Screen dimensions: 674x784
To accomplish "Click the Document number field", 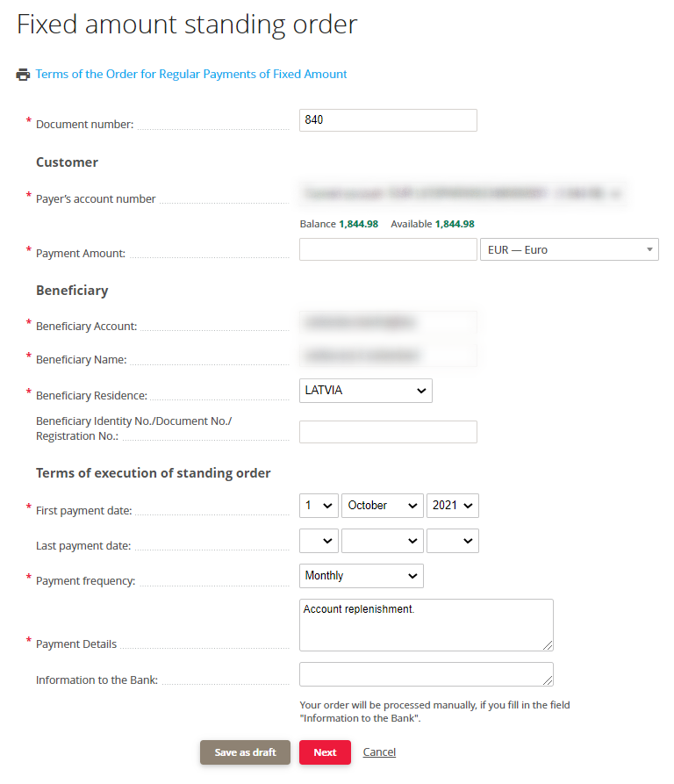I will point(388,120).
